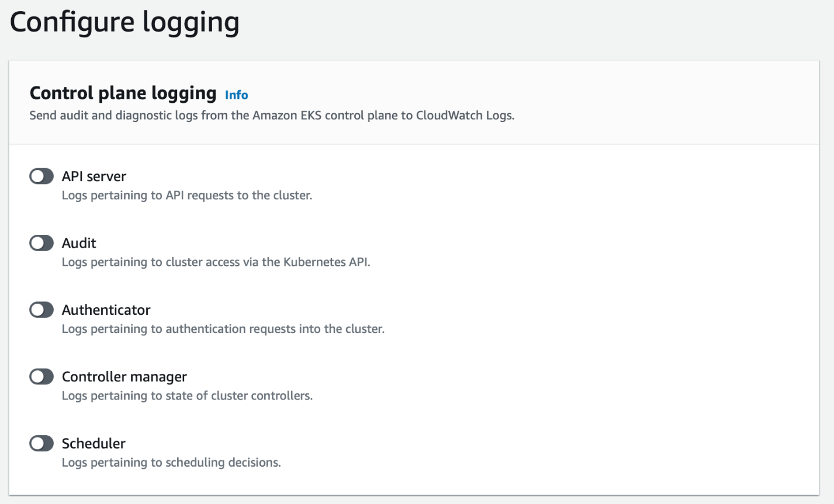Open the Info link beside Control plane logging
Image resolution: width=834 pixels, height=504 pixels.
click(236, 95)
